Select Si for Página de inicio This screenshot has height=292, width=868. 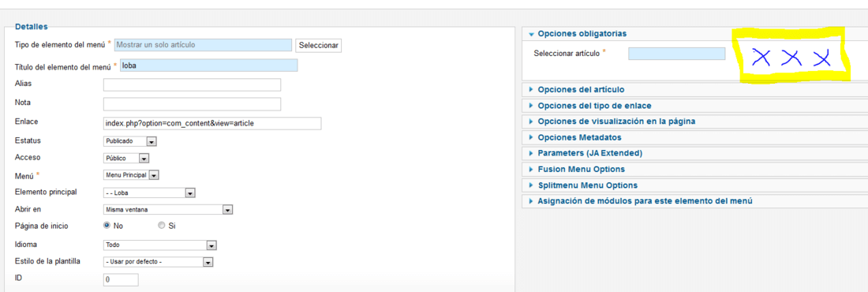pos(162,226)
